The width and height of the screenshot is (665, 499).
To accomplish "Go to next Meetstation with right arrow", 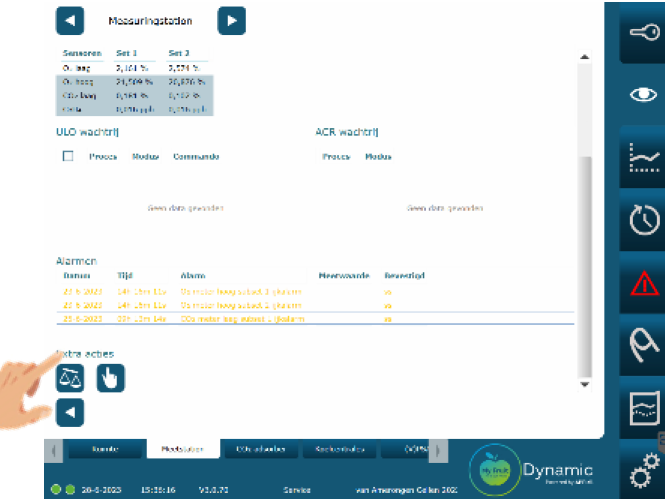I will pyautogui.click(x=231, y=20).
